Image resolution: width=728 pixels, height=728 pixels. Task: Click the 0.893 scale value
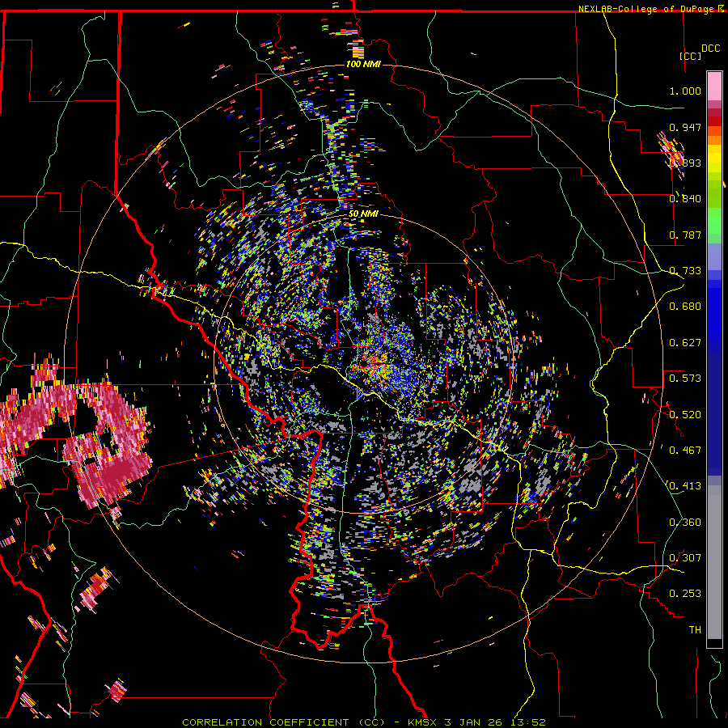point(685,163)
